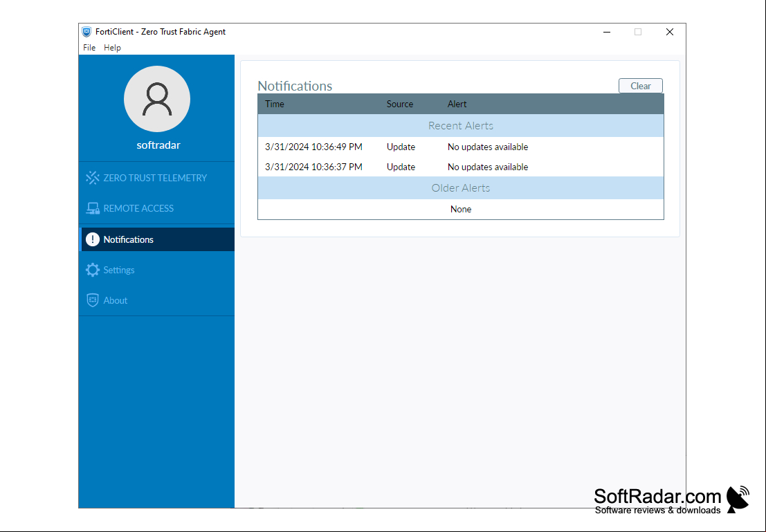Image resolution: width=766 pixels, height=532 pixels.
Task: Click the Time column header
Action: pos(275,104)
